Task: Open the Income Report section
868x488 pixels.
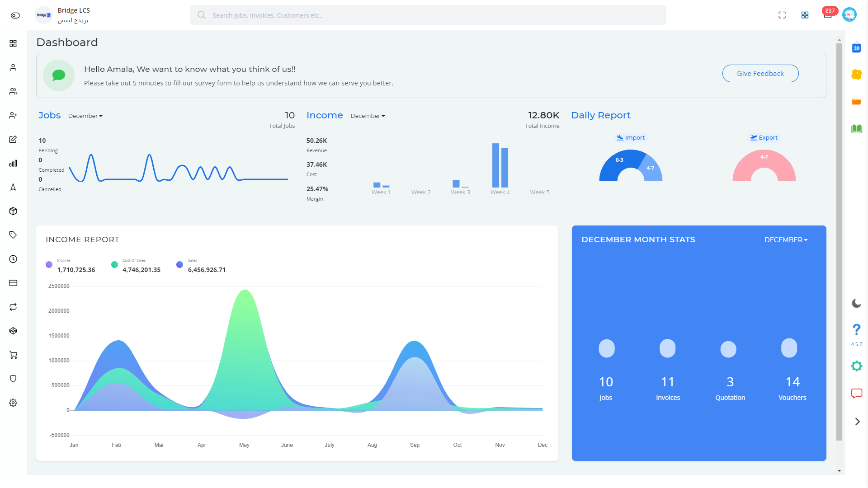Action: [82, 239]
